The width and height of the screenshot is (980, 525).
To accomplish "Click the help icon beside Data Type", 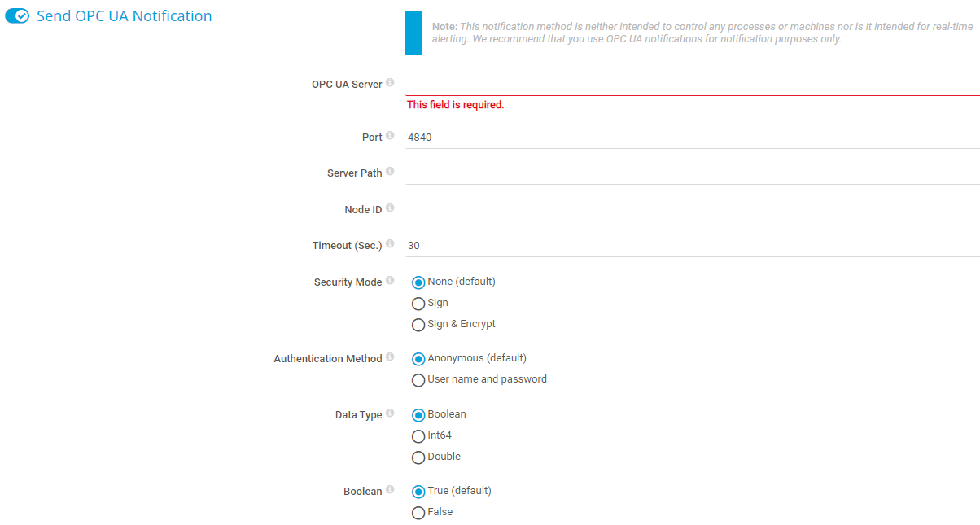I will (x=391, y=413).
